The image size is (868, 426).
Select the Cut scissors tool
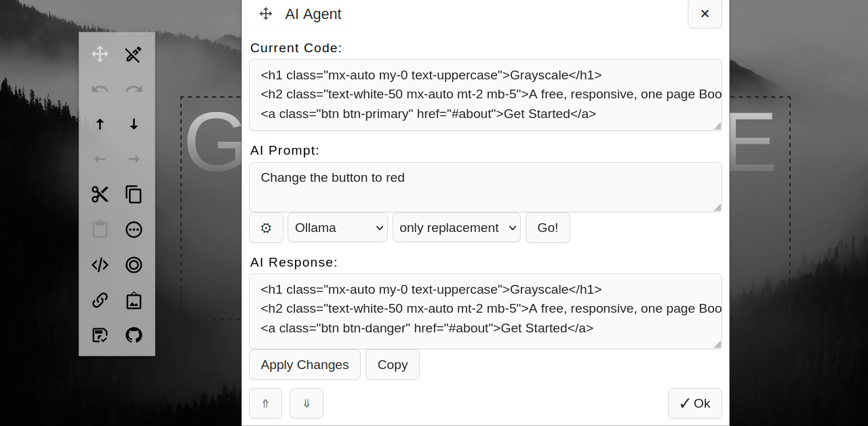point(100,194)
